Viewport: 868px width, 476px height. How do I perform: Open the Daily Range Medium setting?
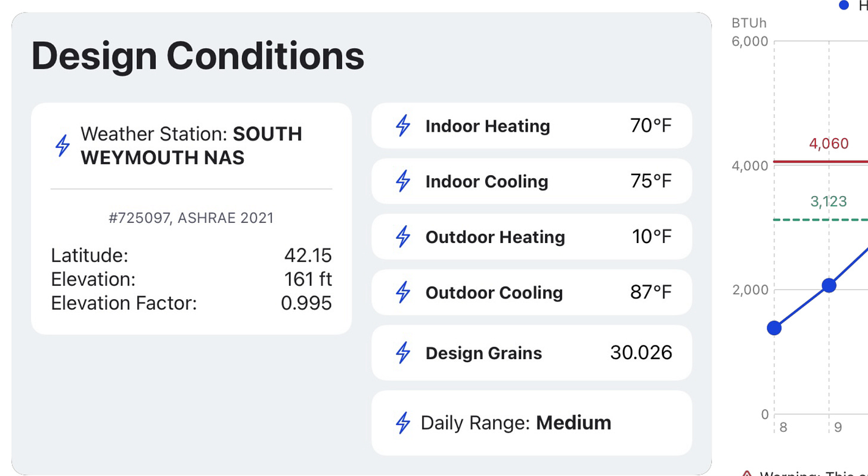click(532, 423)
